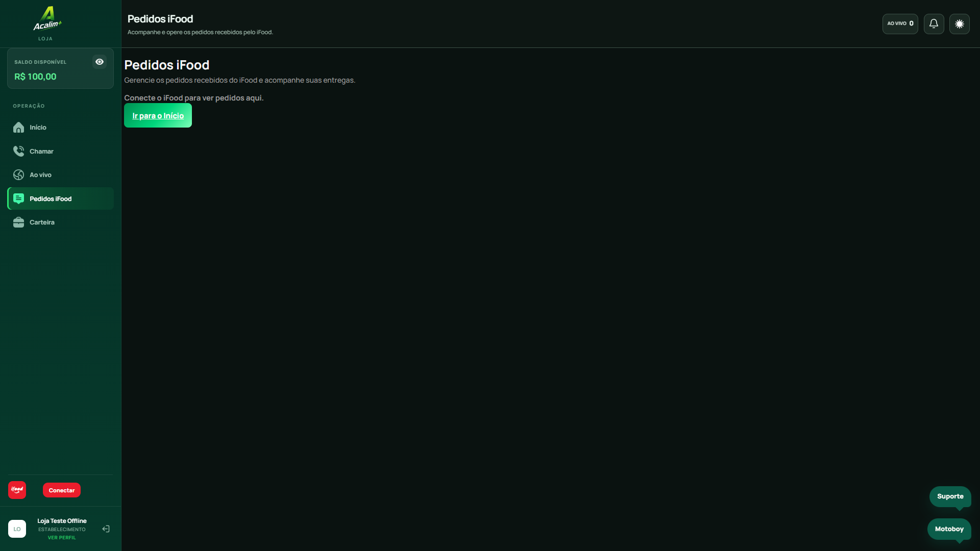Image resolution: width=980 pixels, height=551 pixels.
Task: Click the LOJA label under the logo
Action: [45, 39]
